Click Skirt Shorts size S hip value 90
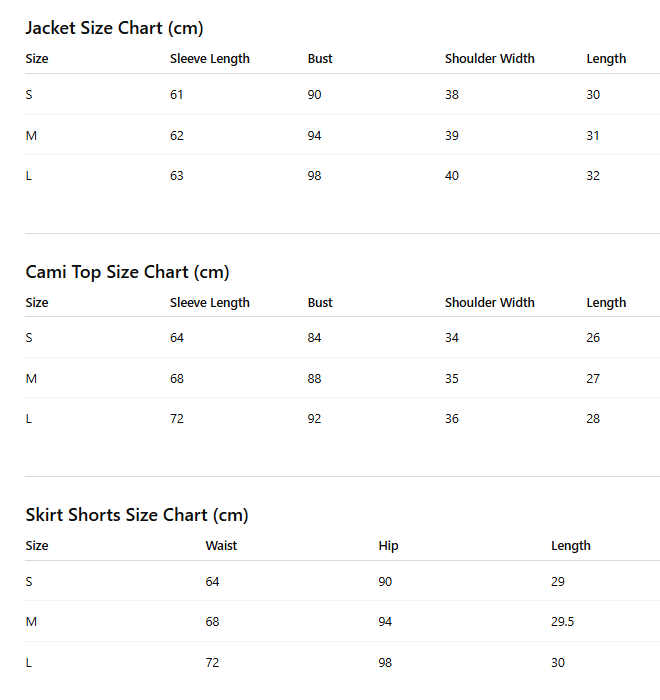The image size is (660, 700). coord(385,581)
